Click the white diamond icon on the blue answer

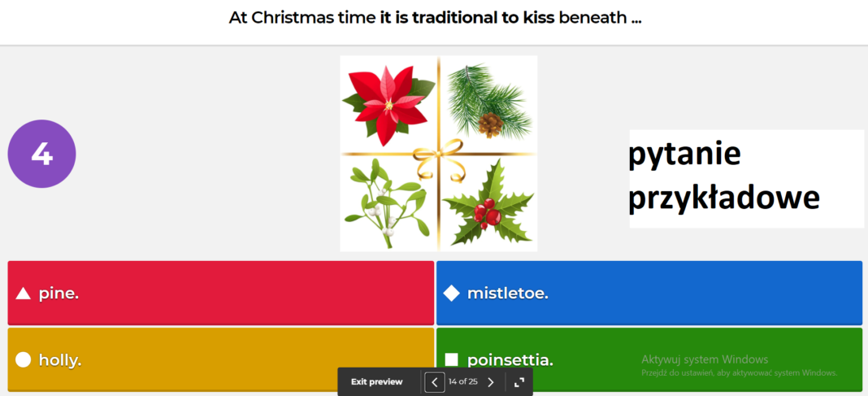451,294
